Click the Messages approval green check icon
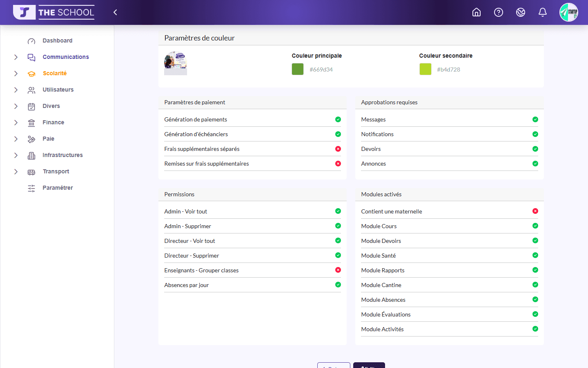Screen dimensions: 588x368 [535, 119]
